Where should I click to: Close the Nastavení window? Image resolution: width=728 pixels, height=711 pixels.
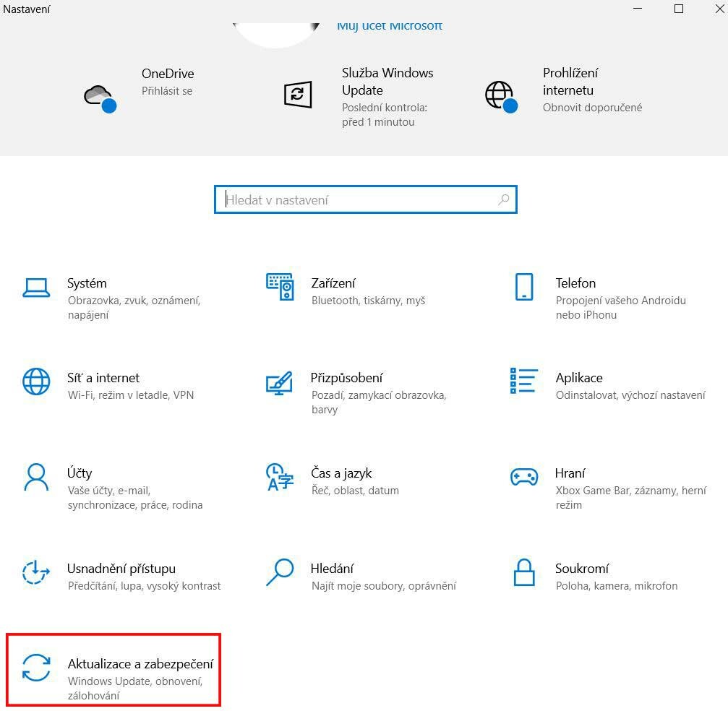(x=719, y=9)
